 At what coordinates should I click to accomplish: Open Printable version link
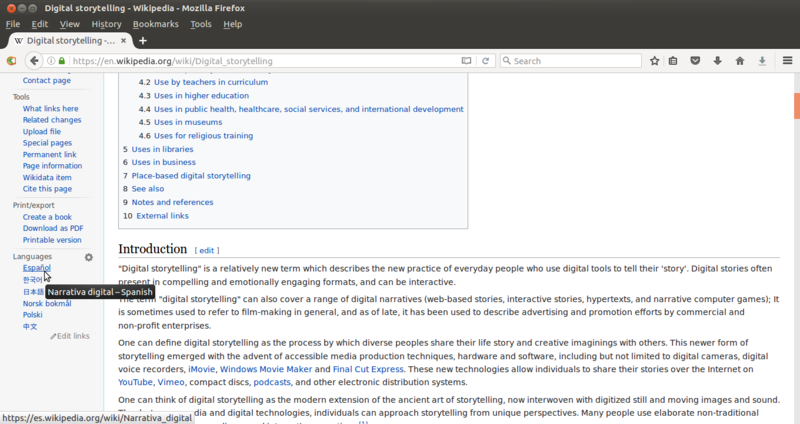[x=52, y=240]
